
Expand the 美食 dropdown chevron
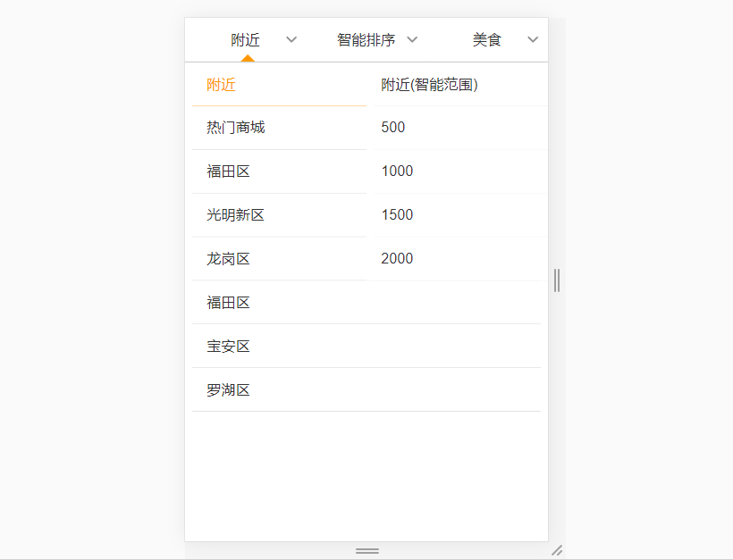click(534, 40)
